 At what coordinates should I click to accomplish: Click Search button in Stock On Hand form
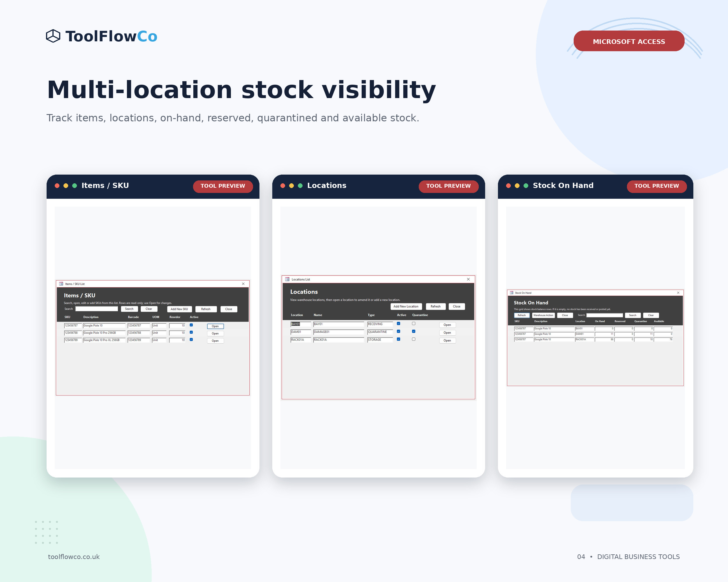pos(633,315)
